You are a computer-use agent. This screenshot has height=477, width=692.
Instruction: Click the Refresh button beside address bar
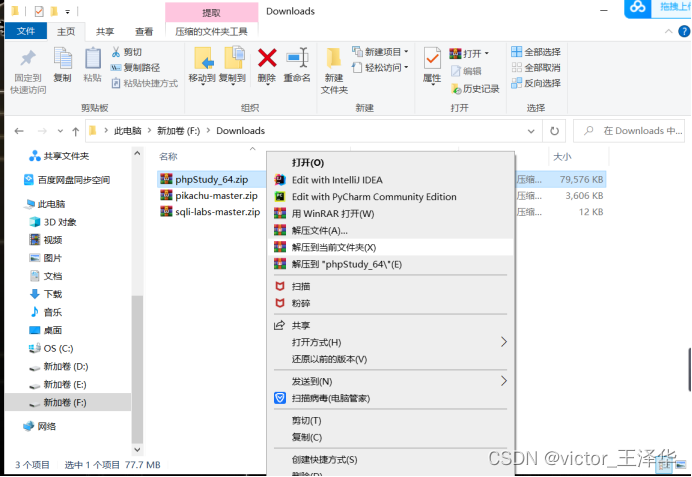554,131
